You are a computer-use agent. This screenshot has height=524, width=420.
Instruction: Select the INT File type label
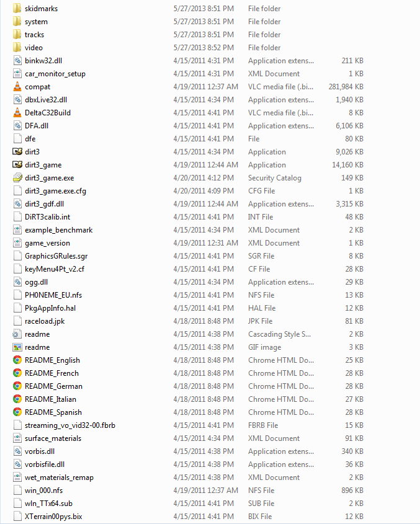click(261, 217)
